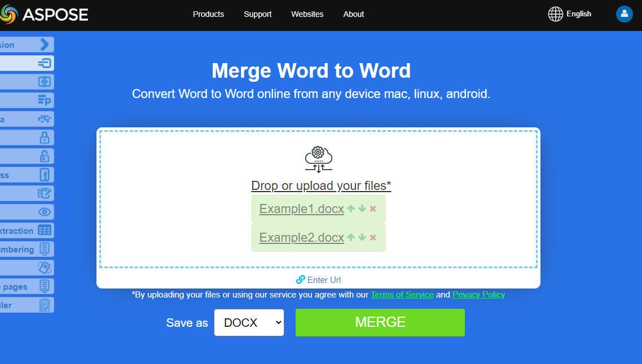
Task: Remove Example1.docx from the file list
Action: point(373,209)
